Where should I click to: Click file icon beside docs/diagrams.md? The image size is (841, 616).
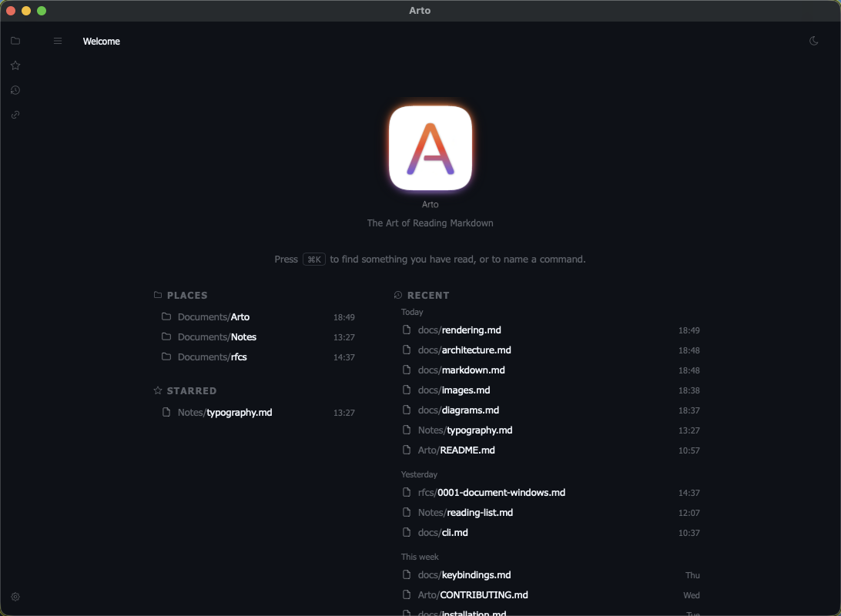pyautogui.click(x=407, y=410)
